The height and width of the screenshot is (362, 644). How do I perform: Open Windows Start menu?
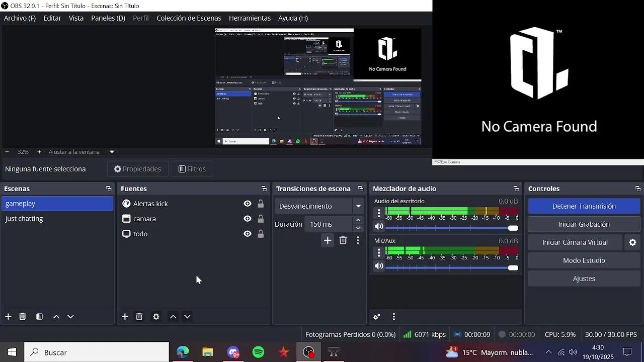click(x=12, y=352)
